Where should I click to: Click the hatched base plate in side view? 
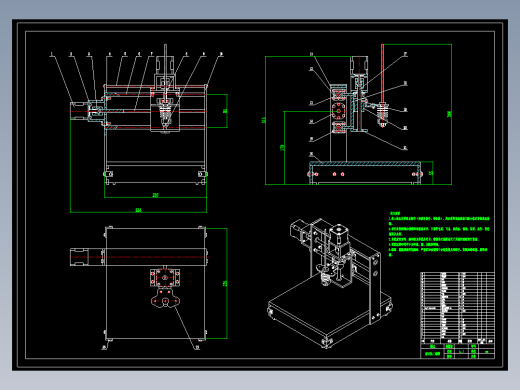tap(365, 163)
